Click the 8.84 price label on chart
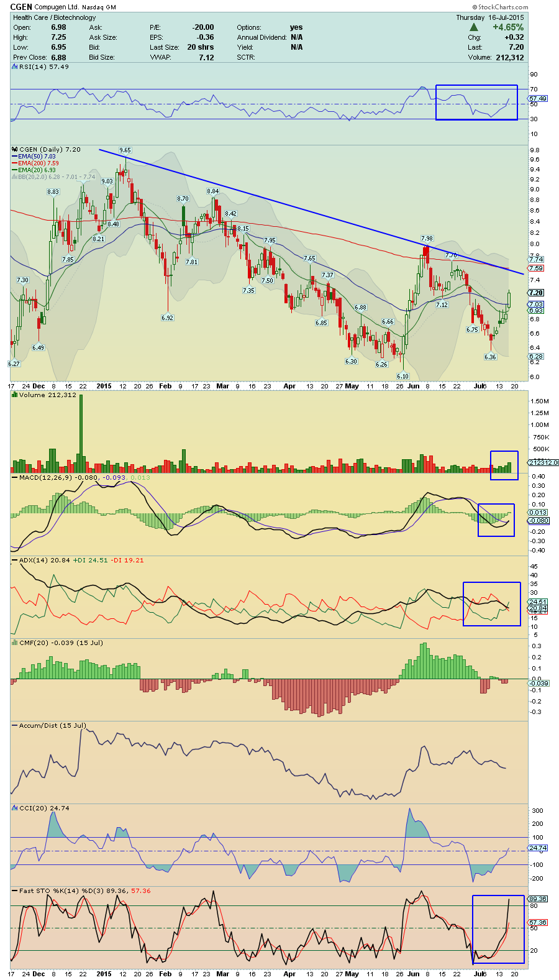The width and height of the screenshot is (559, 980). coord(213,191)
